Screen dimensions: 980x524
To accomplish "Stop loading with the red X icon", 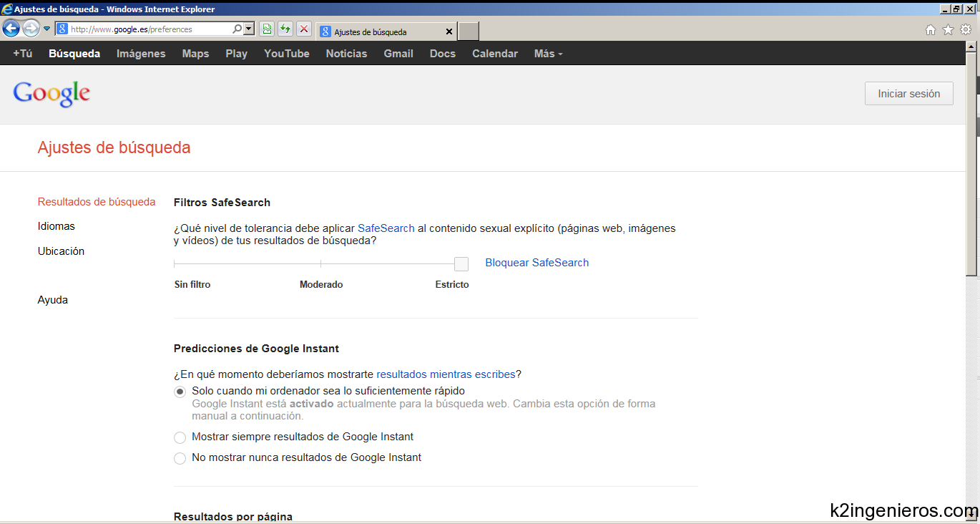I will [x=304, y=29].
